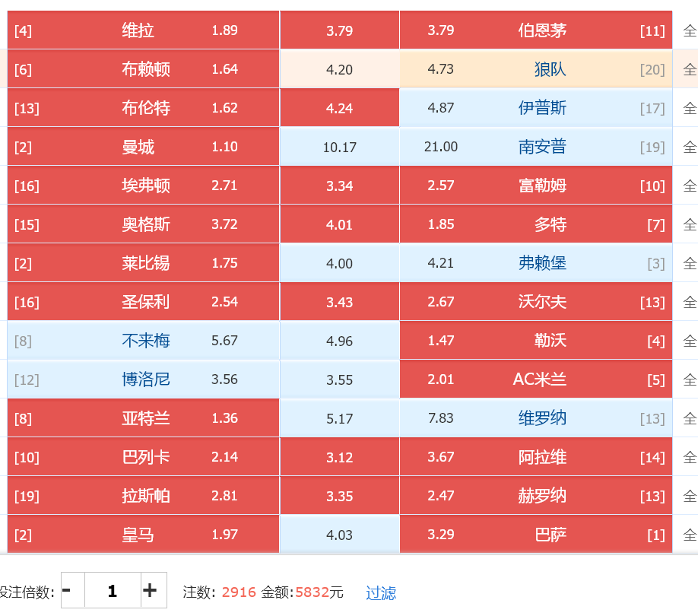Deselect 沃尔夫 away win at 2.67
698x616 pixels.
[536, 301]
